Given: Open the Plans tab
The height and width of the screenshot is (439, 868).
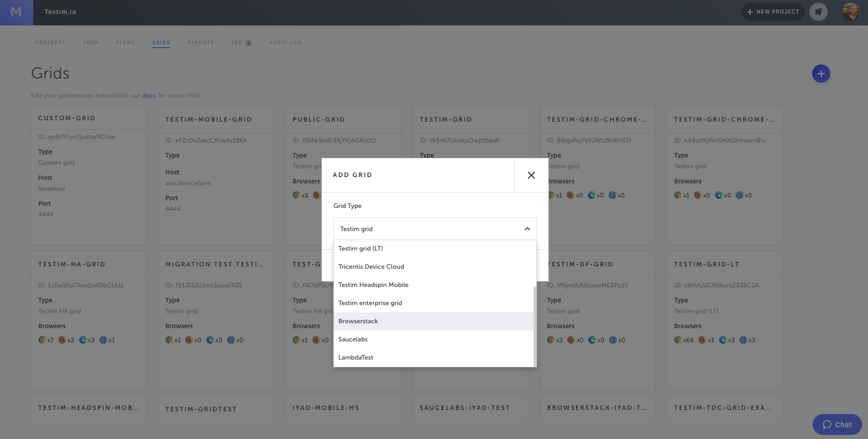Looking at the screenshot, I should [125, 43].
